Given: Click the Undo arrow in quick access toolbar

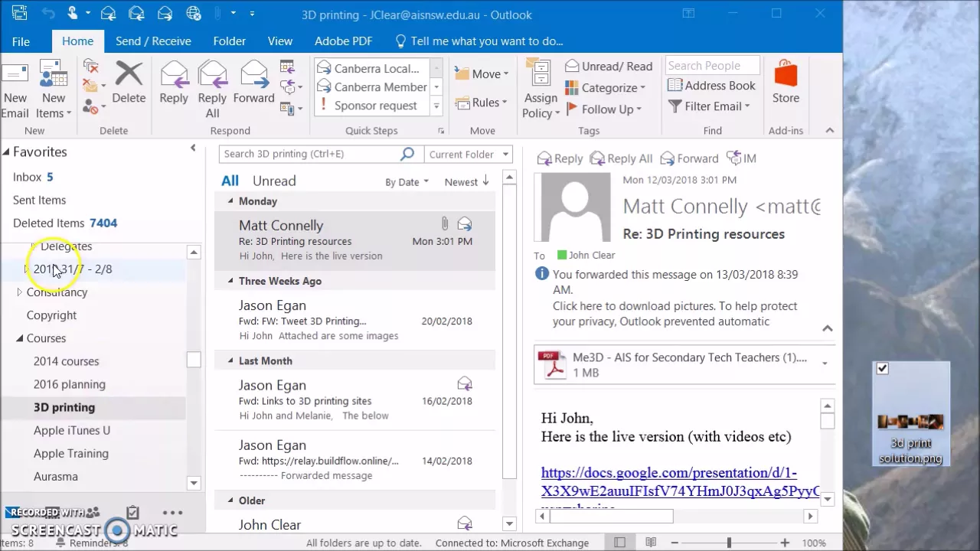Looking at the screenshot, I should [49, 14].
